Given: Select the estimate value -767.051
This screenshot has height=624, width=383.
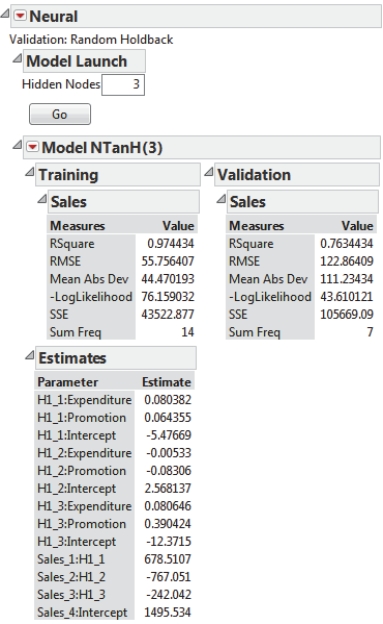Looking at the screenshot, I should click(x=169, y=577).
